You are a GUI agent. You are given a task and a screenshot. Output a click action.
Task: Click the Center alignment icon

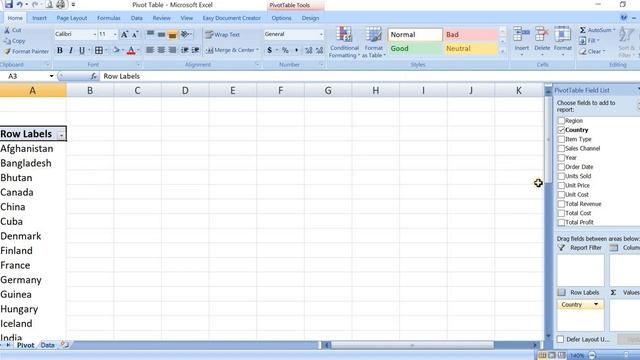click(x=161, y=50)
